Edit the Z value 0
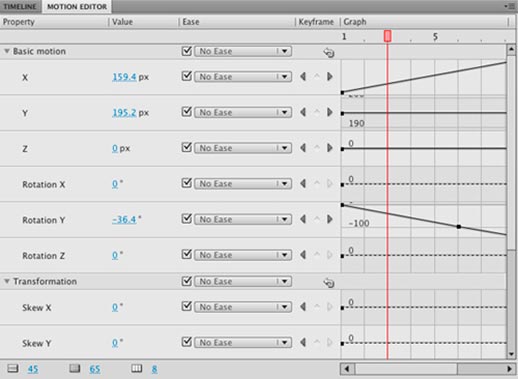This screenshot has width=518, height=379. 115,148
